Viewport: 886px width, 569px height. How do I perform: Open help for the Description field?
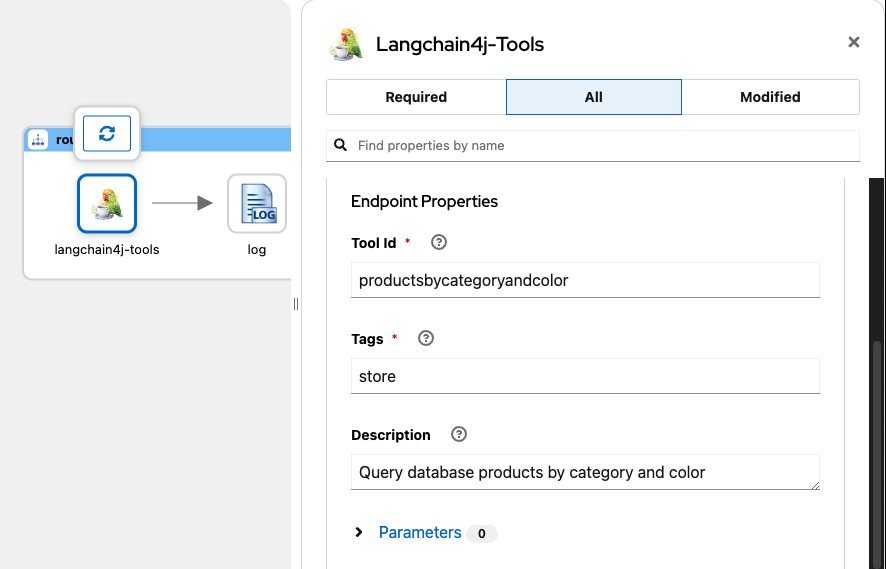(459, 435)
